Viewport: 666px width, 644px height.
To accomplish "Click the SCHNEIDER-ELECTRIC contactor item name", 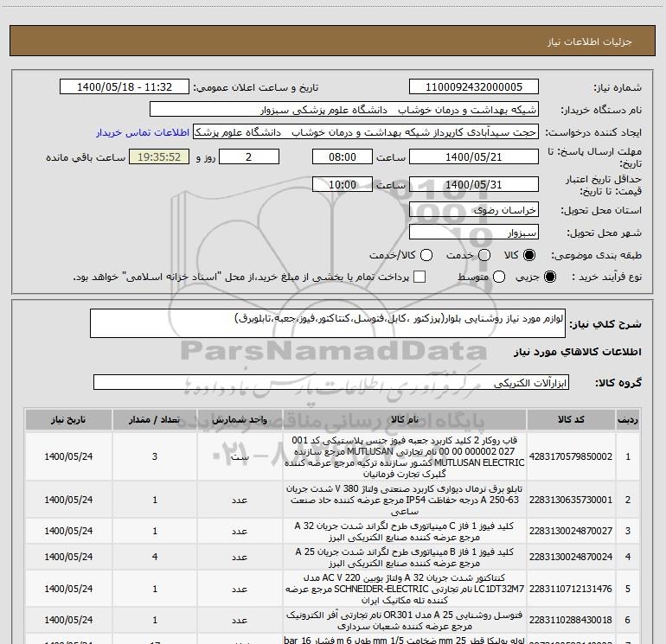I will click(405, 589).
